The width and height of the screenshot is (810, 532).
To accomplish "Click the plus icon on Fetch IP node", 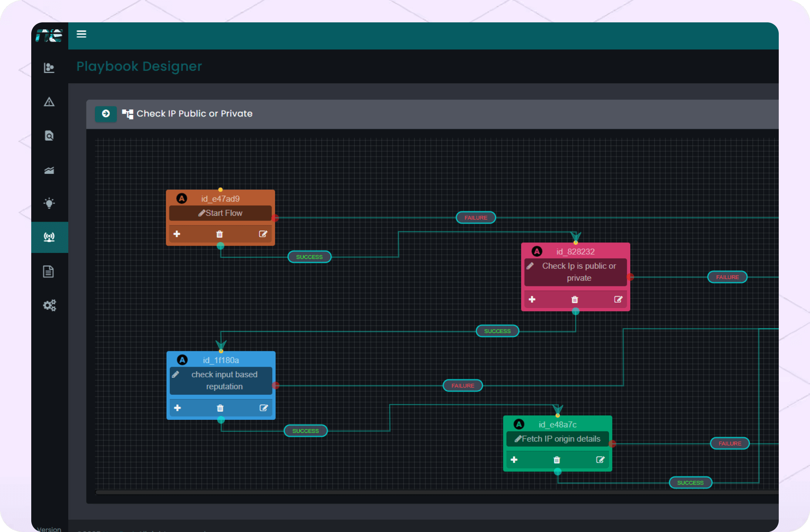I will [514, 460].
